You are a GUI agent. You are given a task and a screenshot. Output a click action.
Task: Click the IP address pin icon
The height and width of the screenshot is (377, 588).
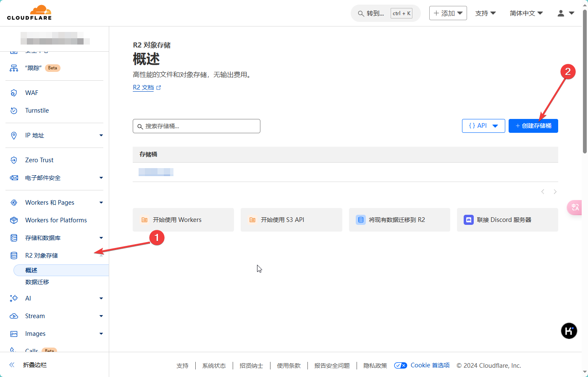14,135
